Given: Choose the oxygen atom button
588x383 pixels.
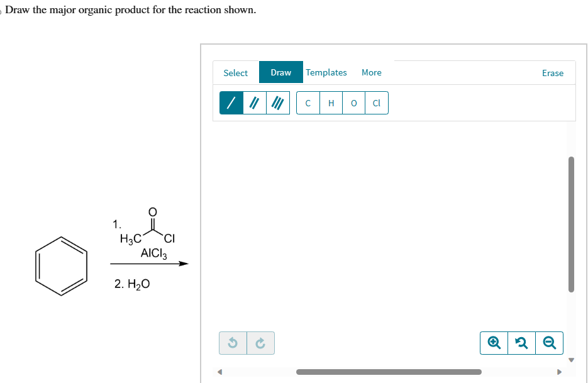Looking at the screenshot, I should 353,103.
